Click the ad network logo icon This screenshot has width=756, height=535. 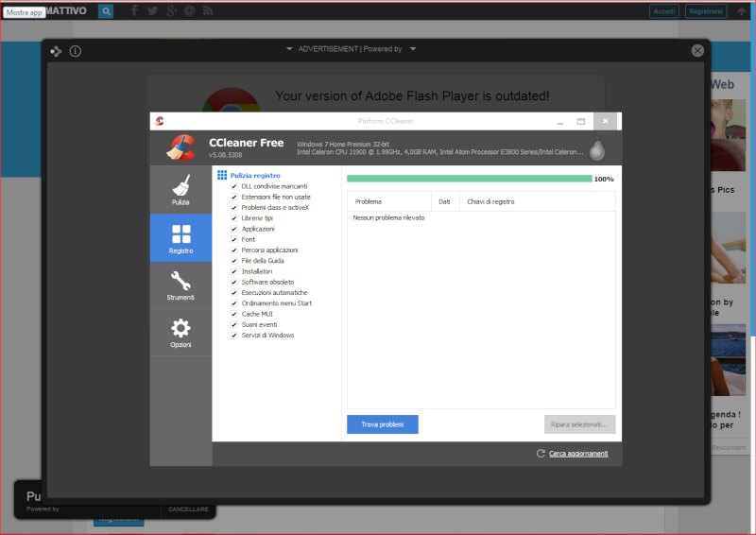click(x=56, y=51)
